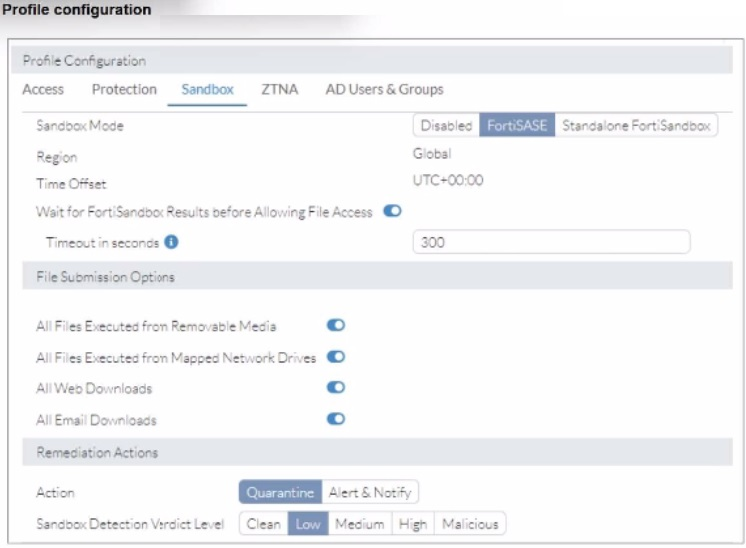Choose FortiSASE sandbox mode

(516, 126)
